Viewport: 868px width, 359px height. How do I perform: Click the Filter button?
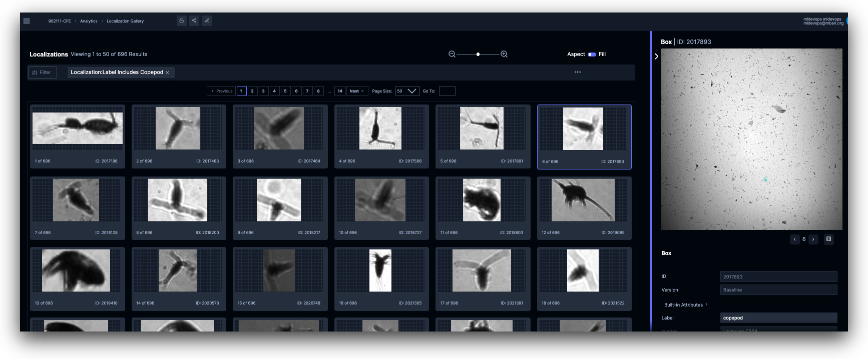pos(42,72)
